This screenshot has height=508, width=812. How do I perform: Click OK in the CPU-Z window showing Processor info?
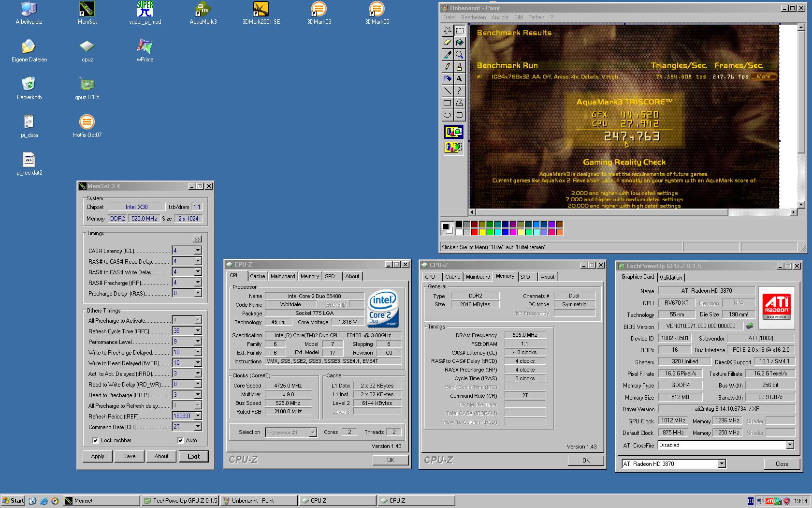pos(391,460)
